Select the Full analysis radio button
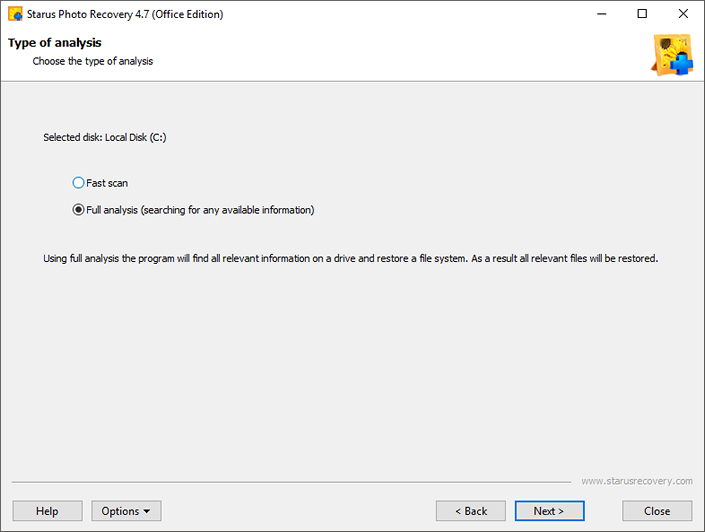This screenshot has width=705, height=532. click(x=78, y=210)
